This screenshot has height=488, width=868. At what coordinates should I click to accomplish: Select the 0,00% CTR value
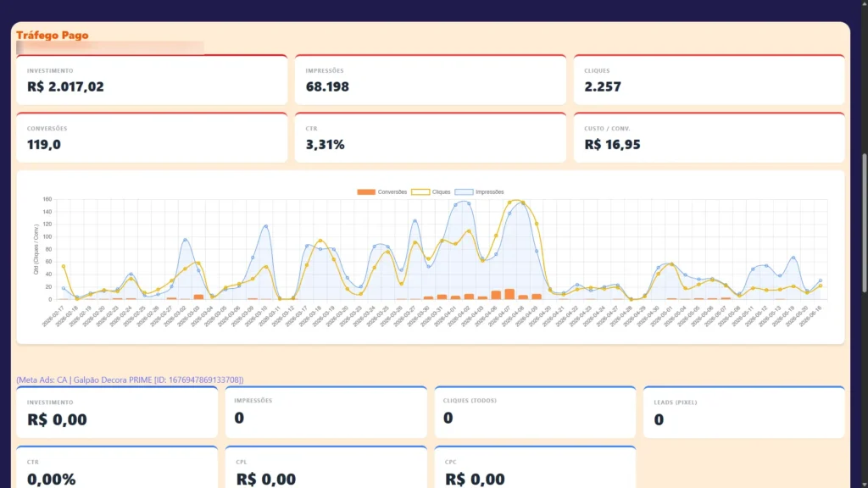click(x=51, y=480)
